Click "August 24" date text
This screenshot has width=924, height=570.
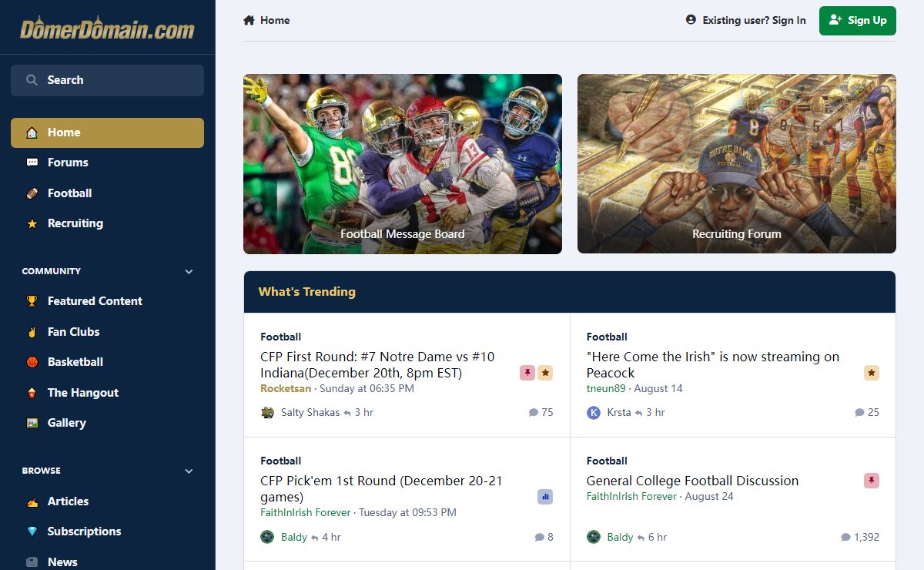point(709,496)
